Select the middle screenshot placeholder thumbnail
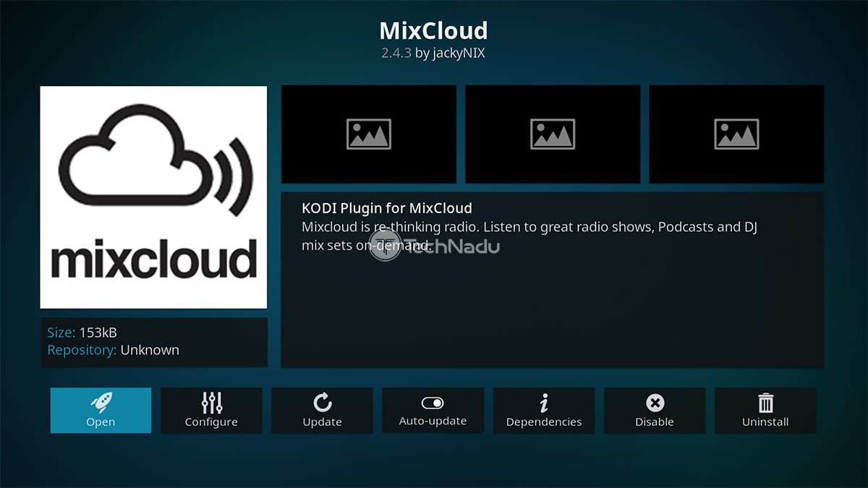Screen dimensions: 868x488 [553, 134]
